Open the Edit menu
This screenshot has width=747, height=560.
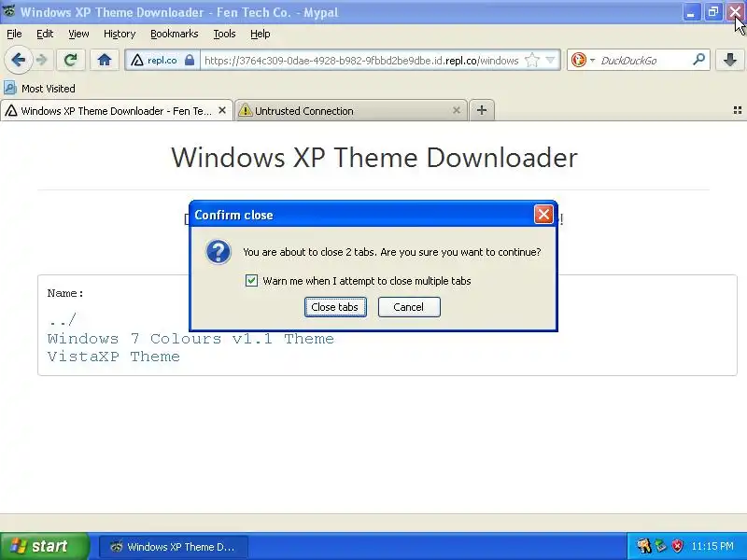click(45, 34)
